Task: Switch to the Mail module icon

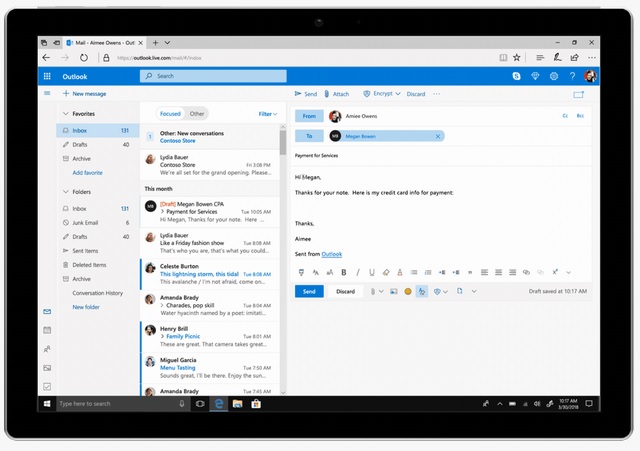Action: coord(47,312)
